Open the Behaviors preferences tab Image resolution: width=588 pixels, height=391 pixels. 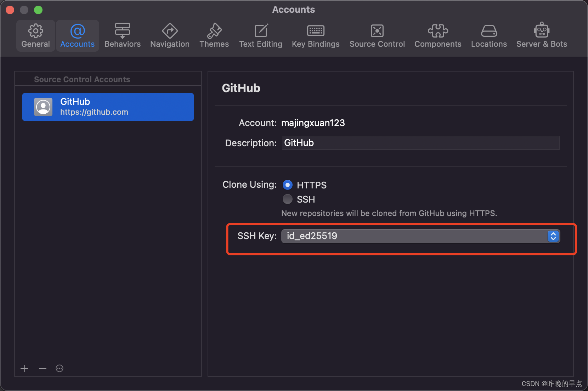click(123, 36)
